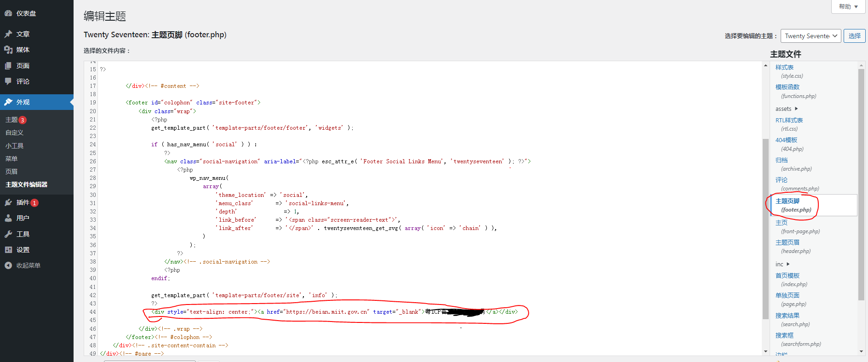
Task: Click the code editor scroll up arrow
Action: point(765,65)
